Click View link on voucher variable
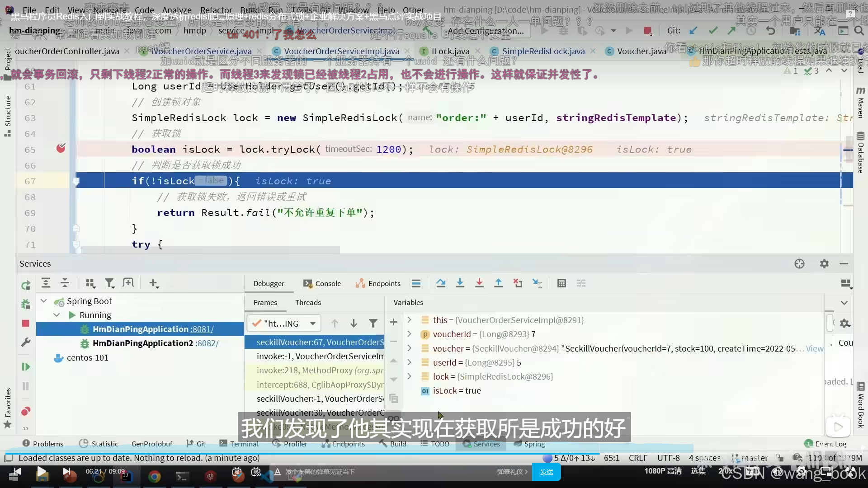Viewport: 868px width, 488px height. (x=814, y=348)
